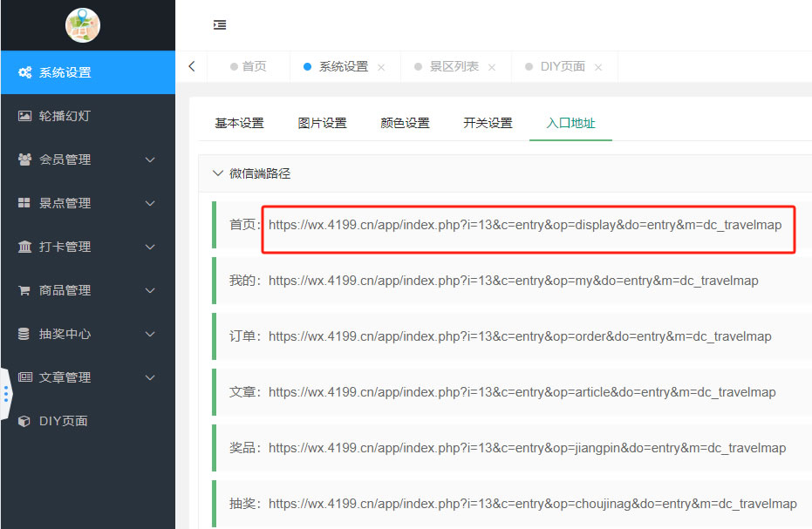Click the 商品管理 menu label
The image size is (812, 529).
(65, 290)
